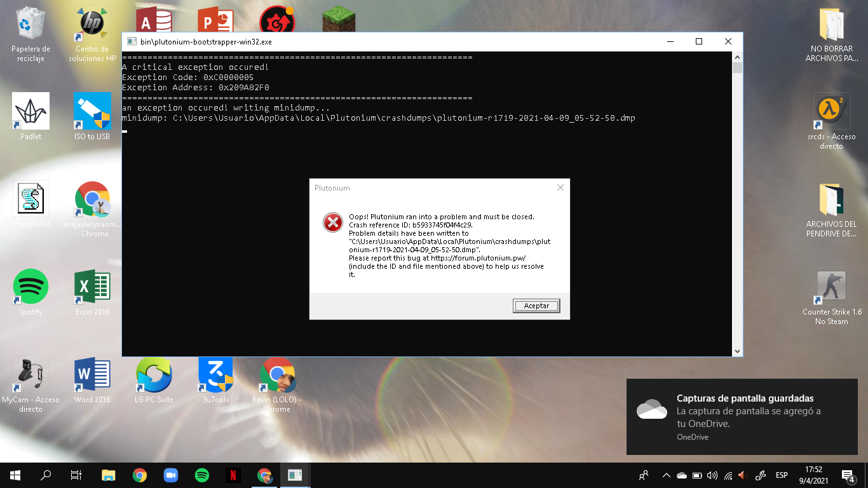868x488 pixels.
Task: Open Counter Strike 1.6 No Steam
Action: pos(832,297)
